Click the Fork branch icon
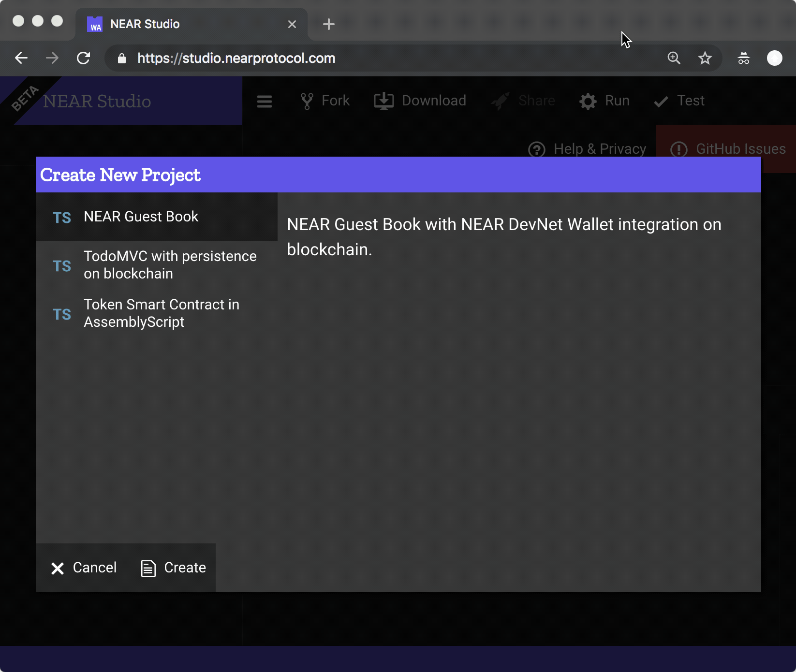Viewport: 796px width, 672px height. [x=307, y=101]
